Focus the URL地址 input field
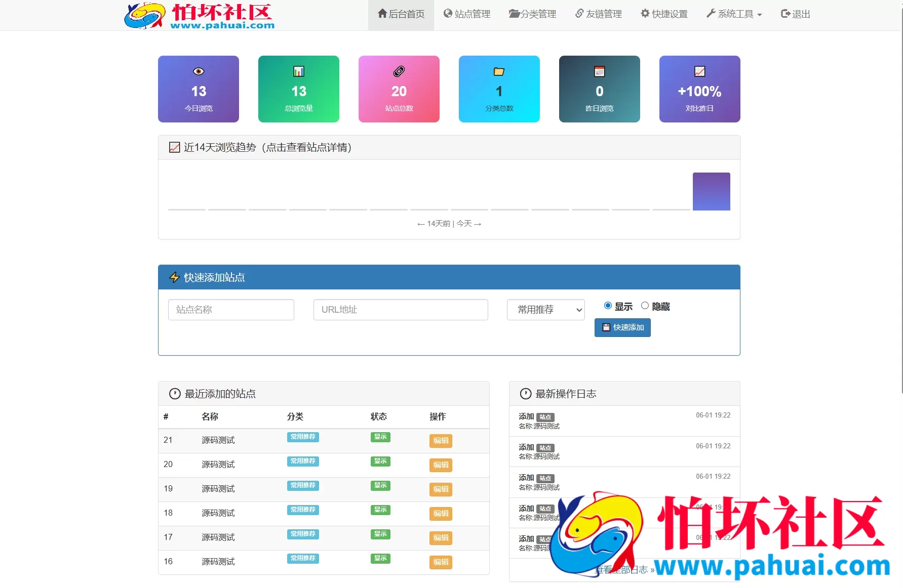 coord(401,310)
